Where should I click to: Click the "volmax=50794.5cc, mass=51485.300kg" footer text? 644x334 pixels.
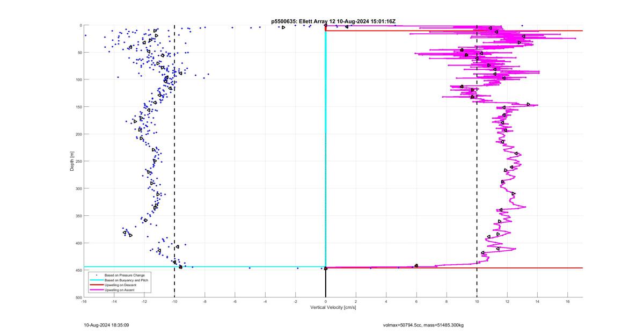[x=423, y=325]
